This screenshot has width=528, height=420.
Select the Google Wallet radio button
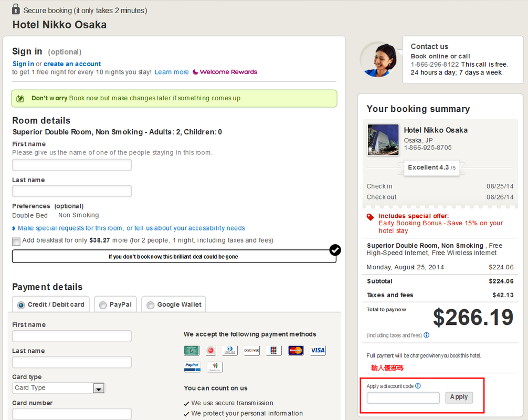(x=151, y=305)
